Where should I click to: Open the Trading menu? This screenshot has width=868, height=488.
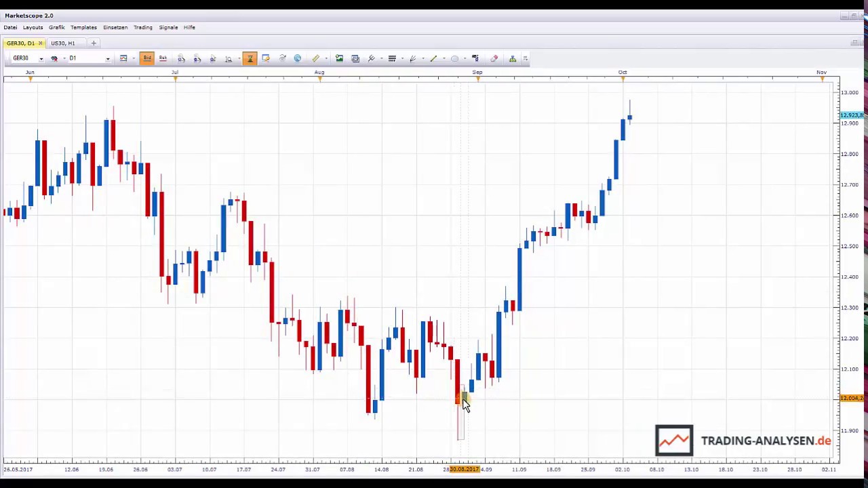pos(142,28)
